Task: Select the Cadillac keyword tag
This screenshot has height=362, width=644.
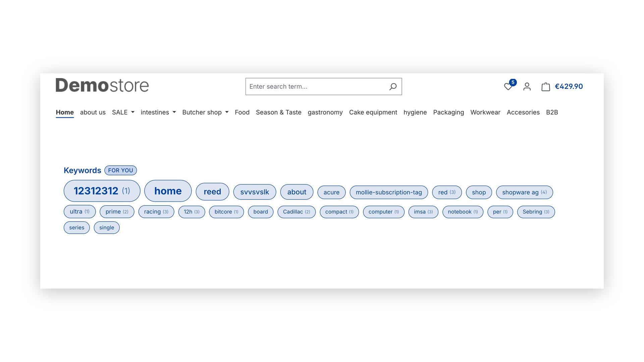Action: [297, 212]
